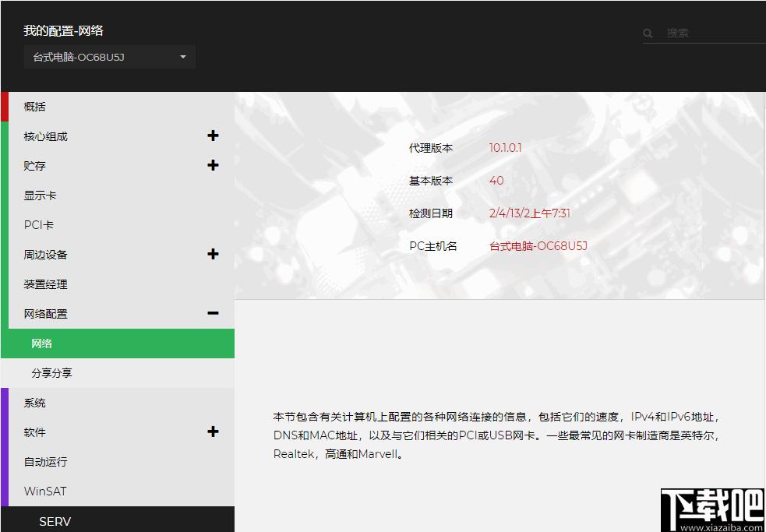Open the WinSAT section
This screenshot has height=532, width=766.
pyautogui.click(x=117, y=491)
